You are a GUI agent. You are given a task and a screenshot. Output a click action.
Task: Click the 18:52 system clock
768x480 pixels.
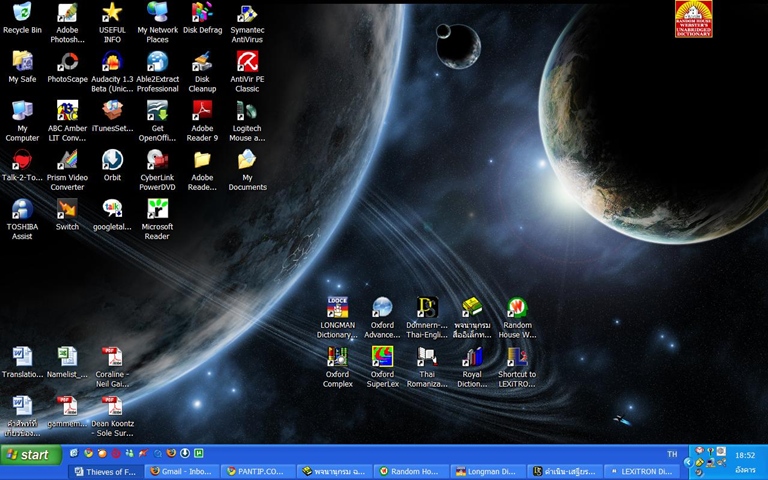[744, 455]
